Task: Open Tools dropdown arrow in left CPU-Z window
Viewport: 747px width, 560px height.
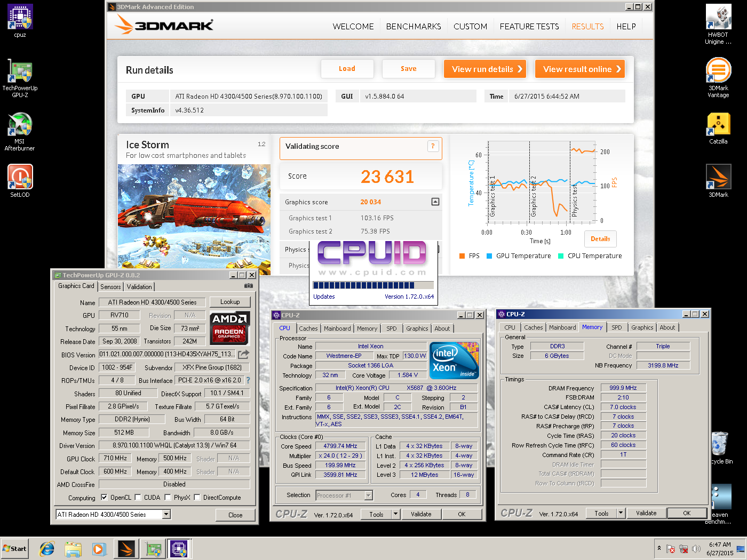Action: coord(396,514)
